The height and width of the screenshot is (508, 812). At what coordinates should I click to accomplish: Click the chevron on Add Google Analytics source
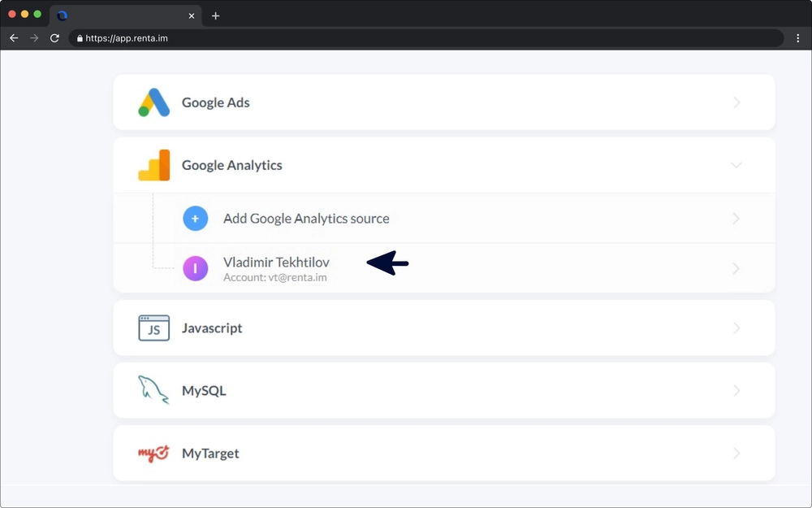pyautogui.click(x=736, y=219)
